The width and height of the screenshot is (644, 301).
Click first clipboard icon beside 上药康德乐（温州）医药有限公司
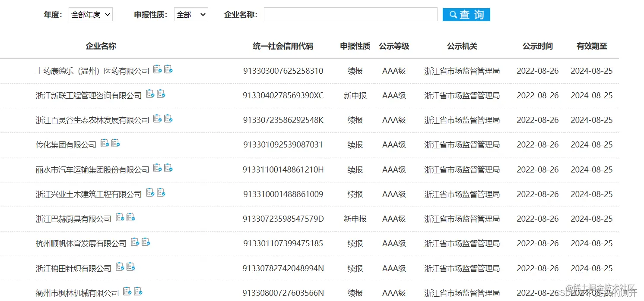[158, 69]
